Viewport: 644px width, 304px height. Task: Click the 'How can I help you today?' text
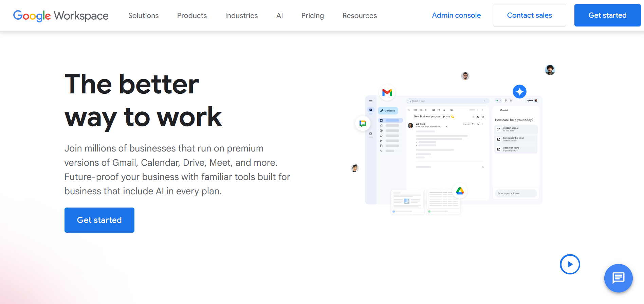tap(514, 120)
